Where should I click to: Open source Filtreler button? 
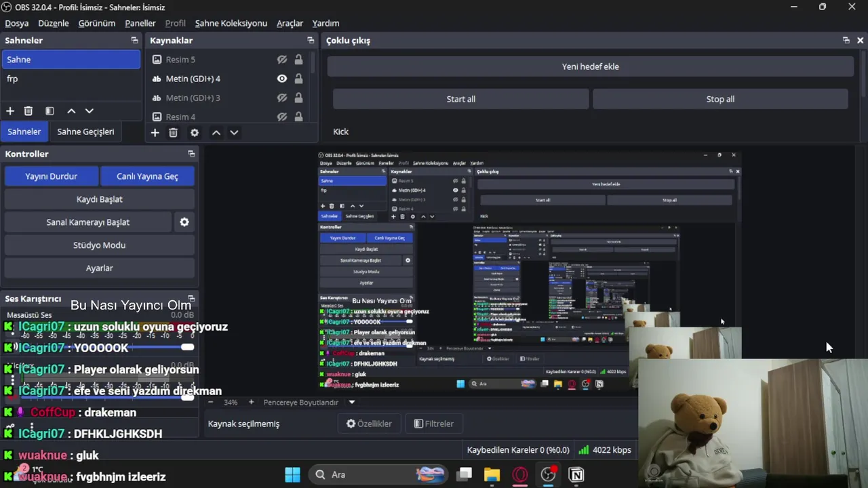point(434,424)
